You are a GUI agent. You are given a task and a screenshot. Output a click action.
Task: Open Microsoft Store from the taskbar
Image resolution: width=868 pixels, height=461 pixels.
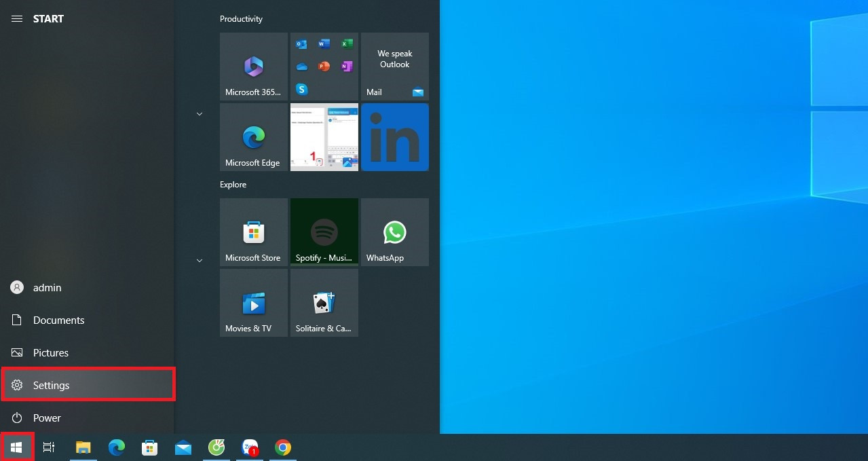(x=150, y=447)
